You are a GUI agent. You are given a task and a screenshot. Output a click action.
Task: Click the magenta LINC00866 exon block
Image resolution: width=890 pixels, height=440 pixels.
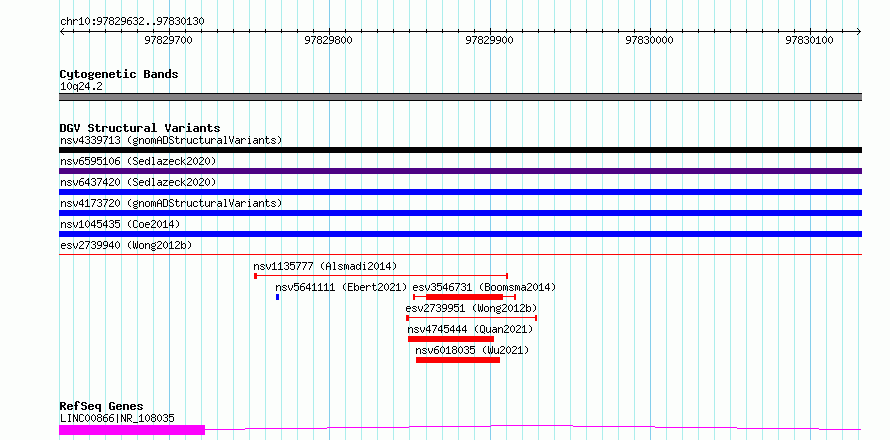point(132,430)
